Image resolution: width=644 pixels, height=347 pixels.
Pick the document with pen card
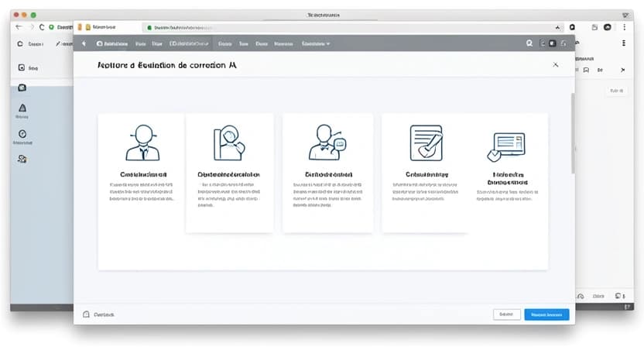click(x=426, y=173)
